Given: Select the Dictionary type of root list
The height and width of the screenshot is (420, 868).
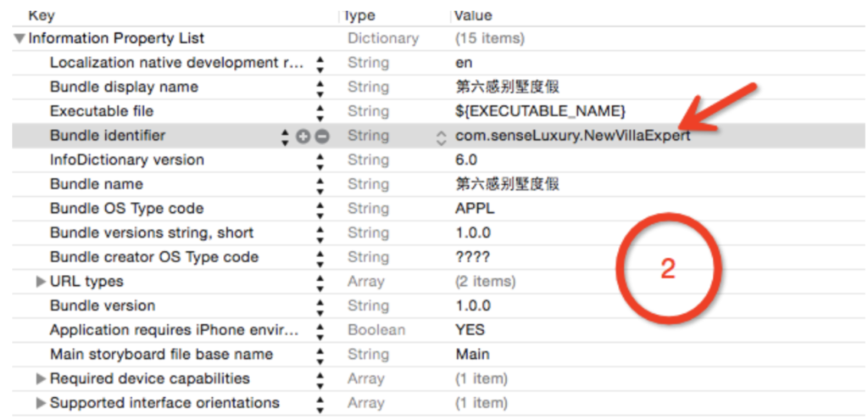Looking at the screenshot, I should point(383,39).
